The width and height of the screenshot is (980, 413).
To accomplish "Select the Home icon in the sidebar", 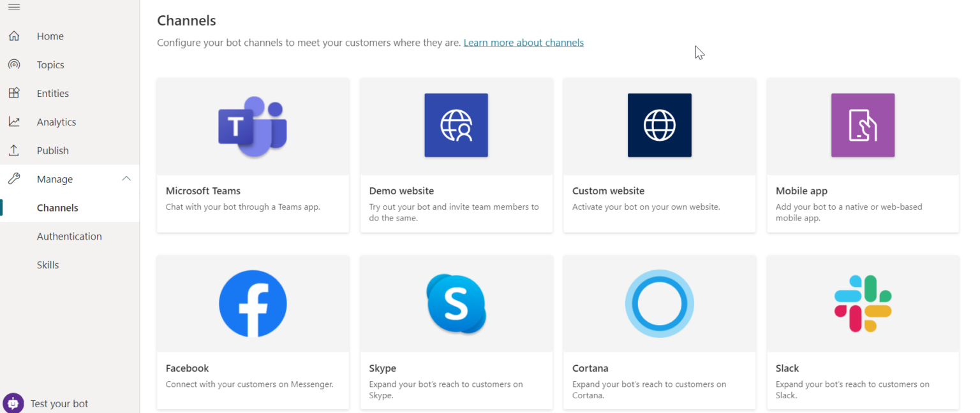I will [13, 36].
